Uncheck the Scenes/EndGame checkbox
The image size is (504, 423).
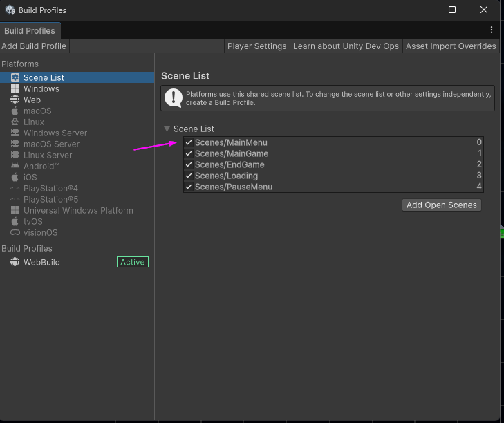pyautogui.click(x=189, y=164)
